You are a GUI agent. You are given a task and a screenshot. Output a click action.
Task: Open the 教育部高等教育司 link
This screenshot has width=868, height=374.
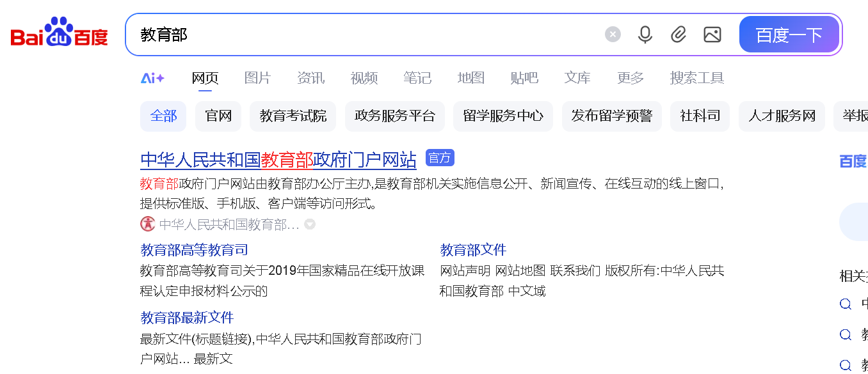194,249
